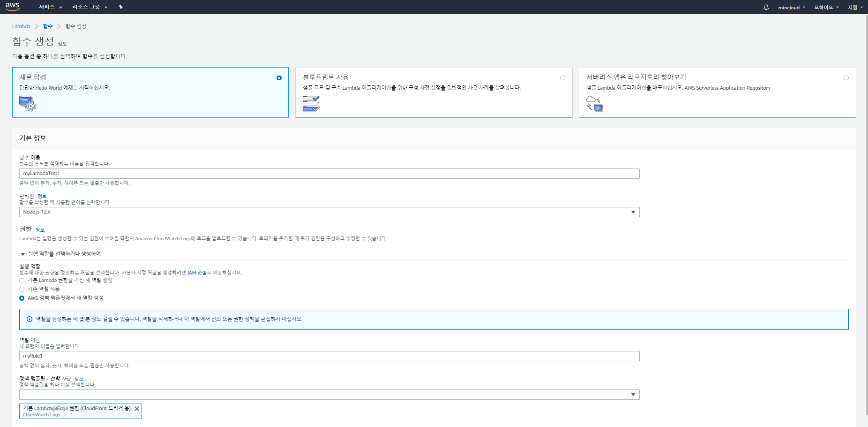Click the 기본 정보 section heading

[x=33, y=138]
